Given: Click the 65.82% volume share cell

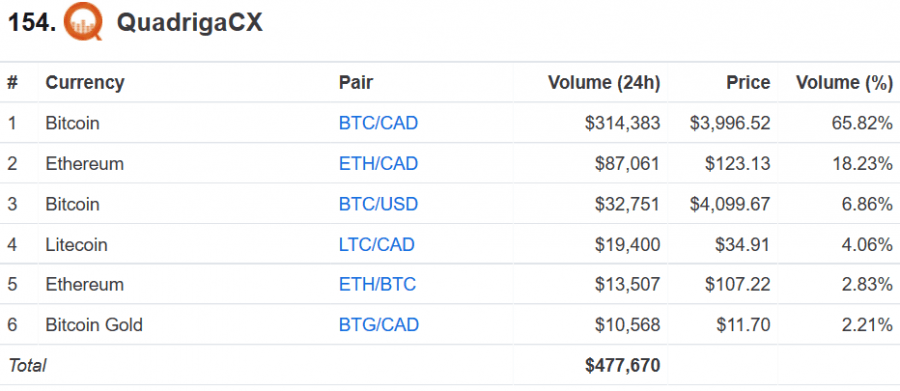Looking at the screenshot, I should (862, 123).
